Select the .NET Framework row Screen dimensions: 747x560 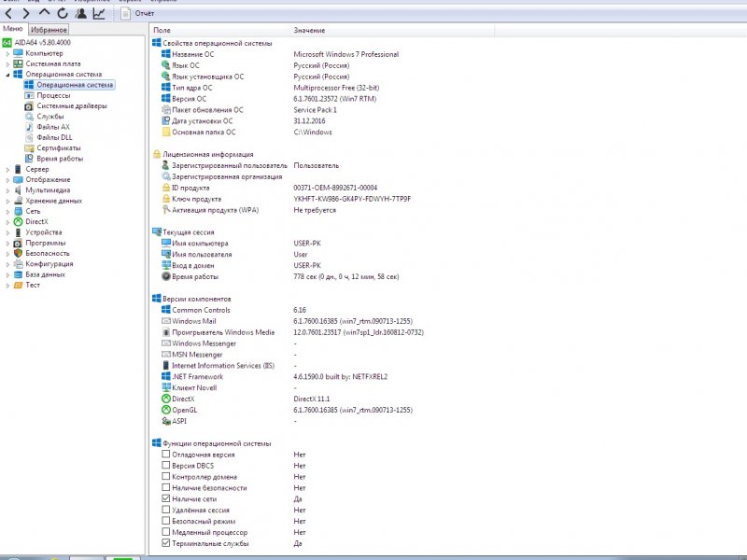[x=275, y=377]
